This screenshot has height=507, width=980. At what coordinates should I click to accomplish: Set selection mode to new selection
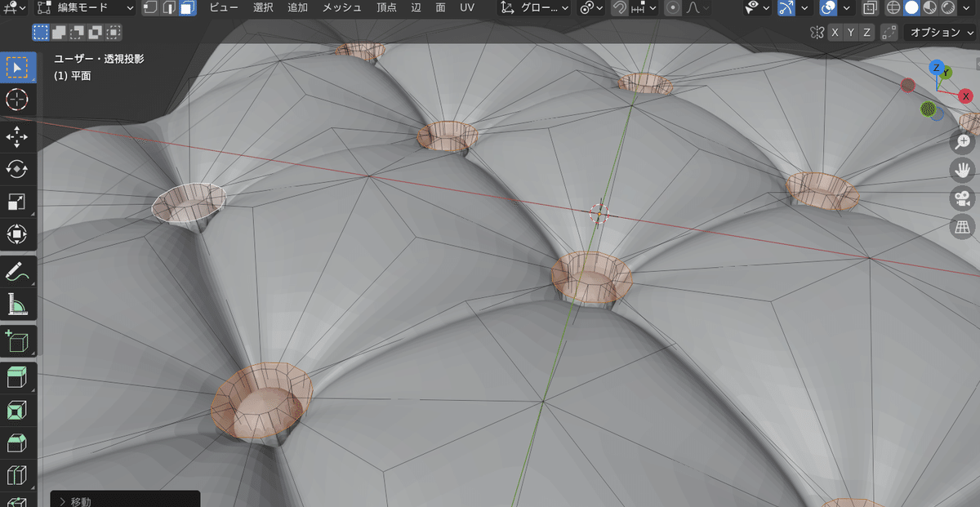[x=42, y=33]
